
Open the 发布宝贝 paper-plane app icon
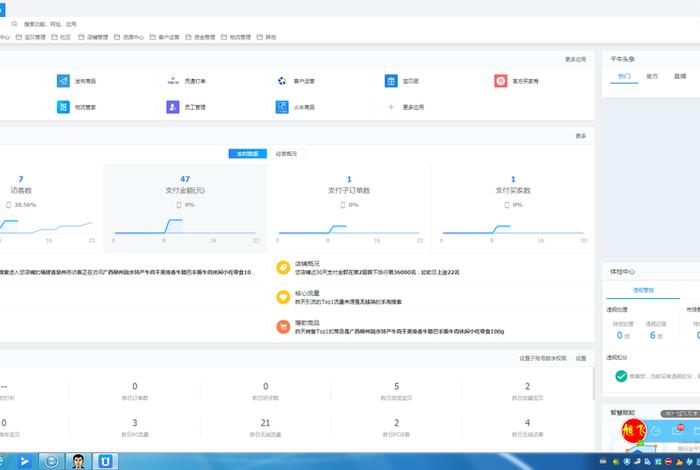click(x=63, y=81)
